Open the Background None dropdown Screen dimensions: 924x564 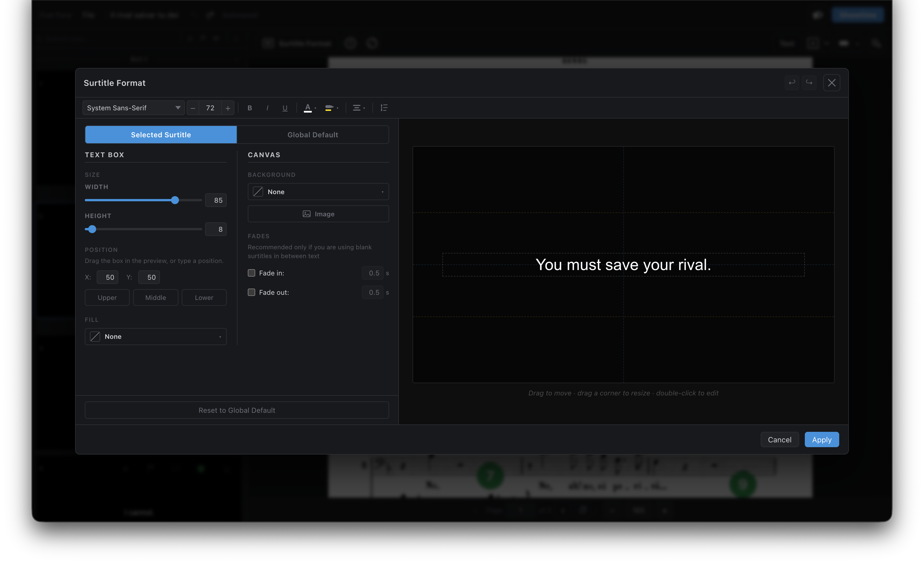click(318, 192)
